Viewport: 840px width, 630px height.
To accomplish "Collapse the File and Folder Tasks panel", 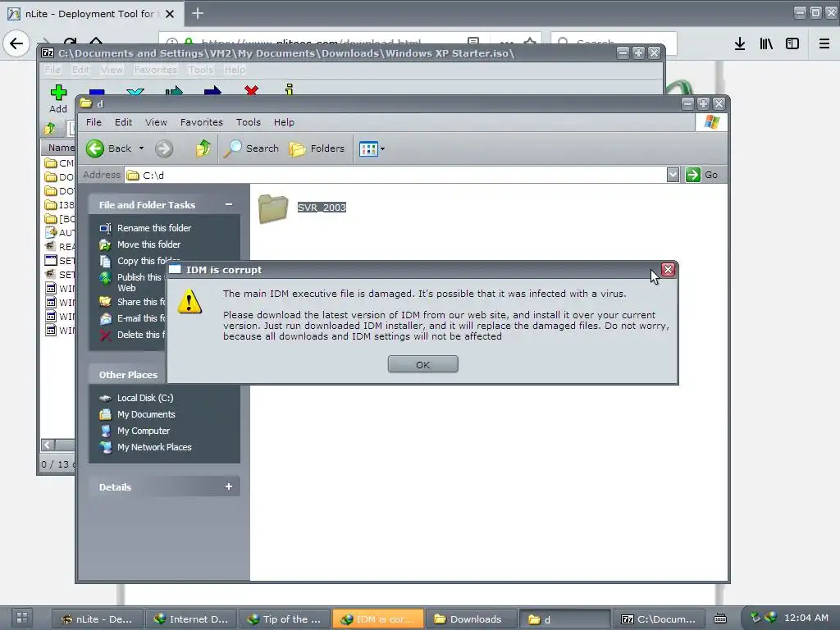I will click(229, 204).
